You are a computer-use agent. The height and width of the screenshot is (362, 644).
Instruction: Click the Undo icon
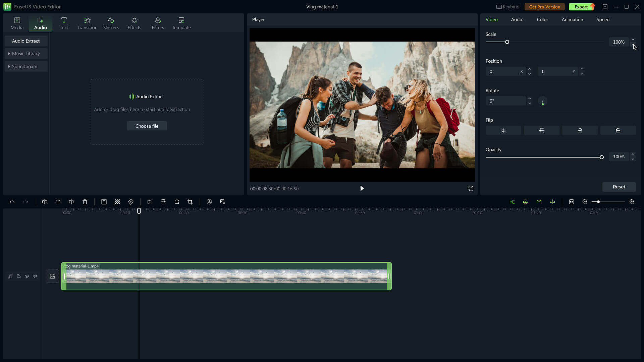click(x=12, y=202)
